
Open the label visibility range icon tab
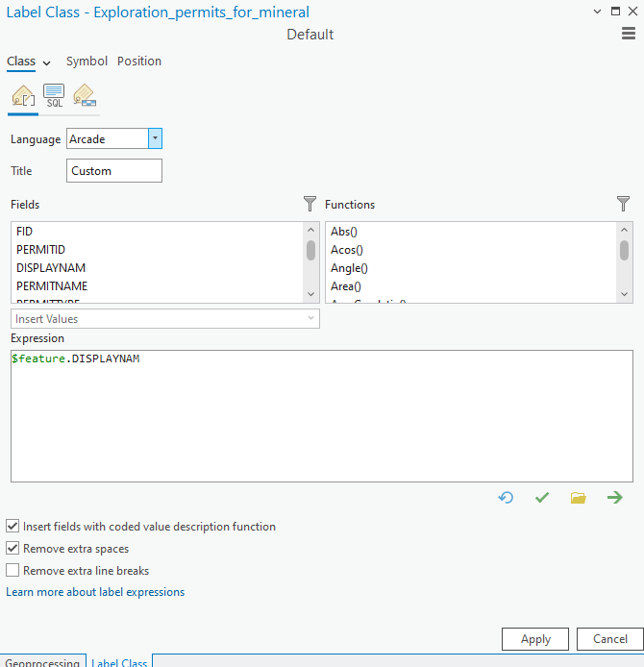(85, 96)
